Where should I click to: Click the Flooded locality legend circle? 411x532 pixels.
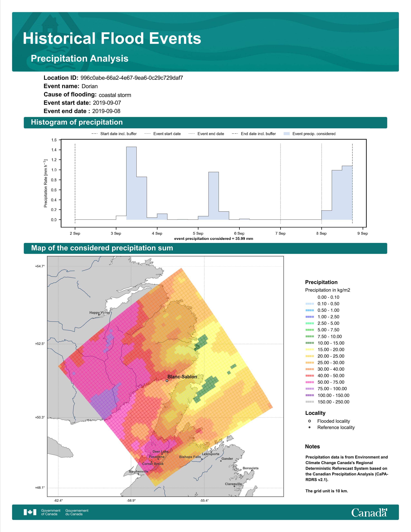pos(309,421)
